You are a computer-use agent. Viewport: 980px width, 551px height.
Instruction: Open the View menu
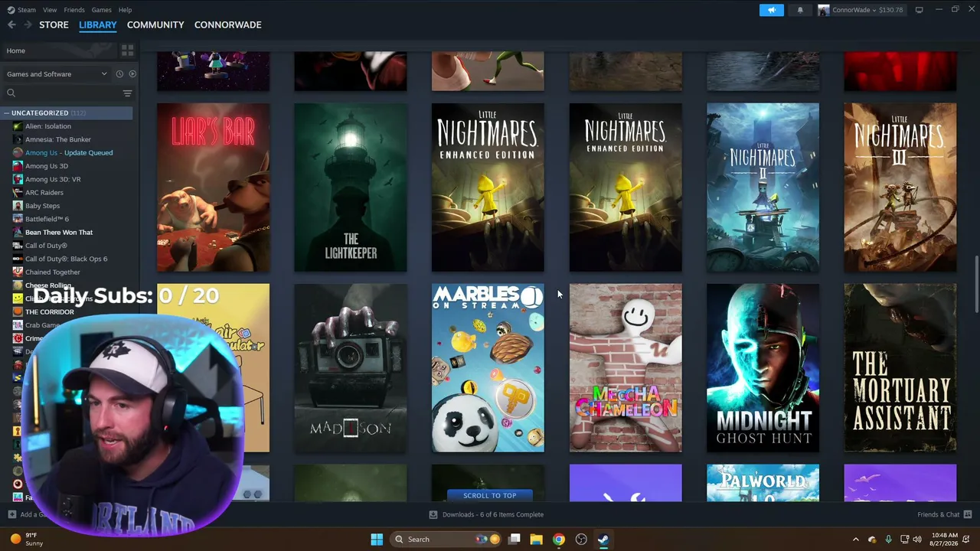pos(50,10)
